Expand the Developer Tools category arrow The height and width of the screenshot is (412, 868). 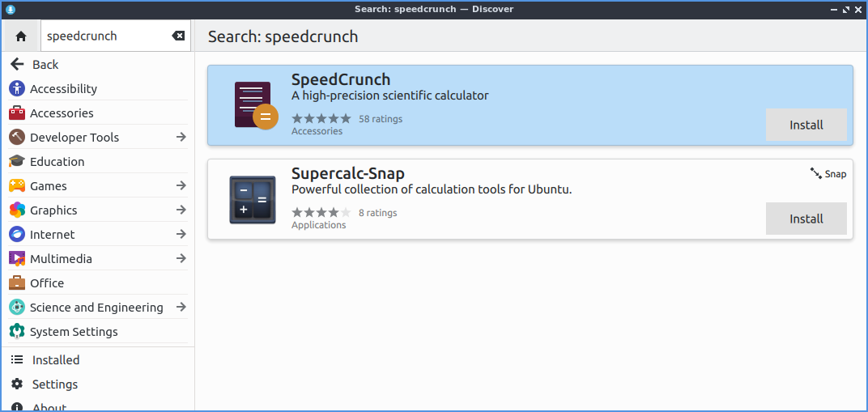pyautogui.click(x=181, y=138)
